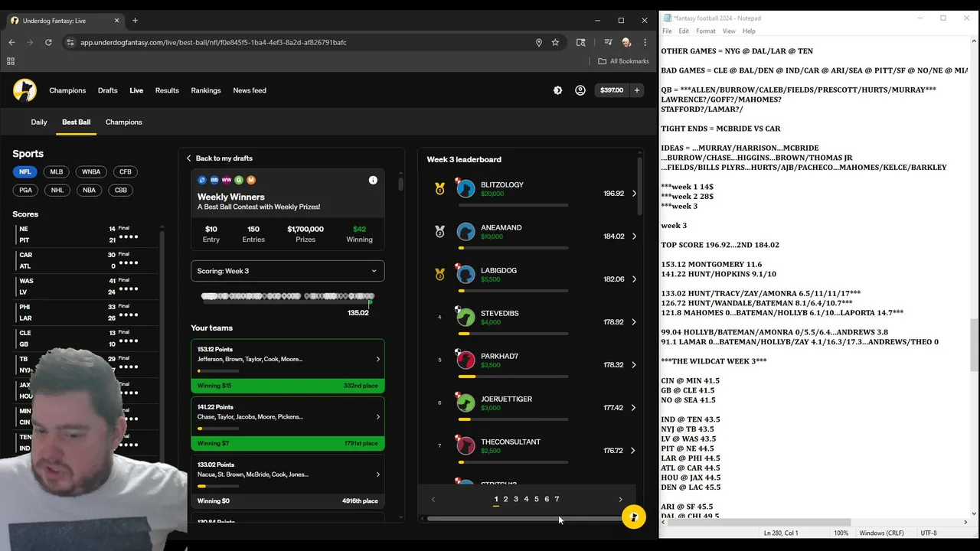Click the $397.00 balance button
Image resolution: width=980 pixels, height=551 pixels.
coord(612,90)
